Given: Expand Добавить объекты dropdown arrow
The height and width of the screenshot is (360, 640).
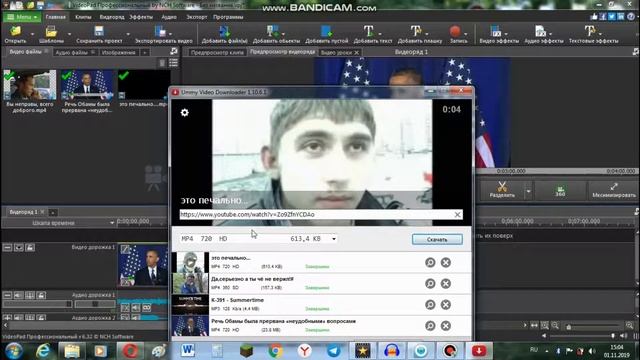Looking at the screenshot, I should (283, 33).
